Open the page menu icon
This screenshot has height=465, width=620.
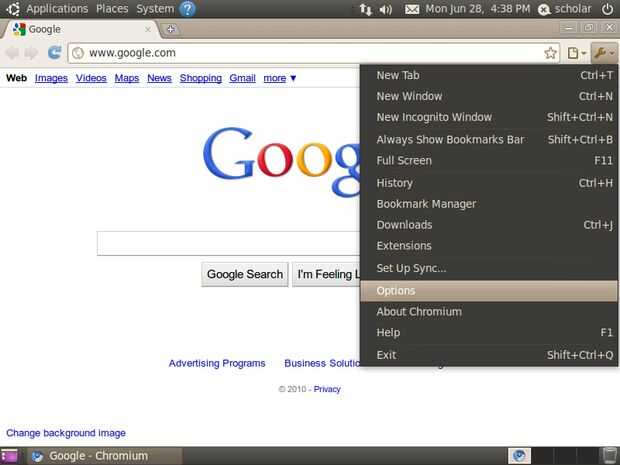pyautogui.click(x=576, y=53)
